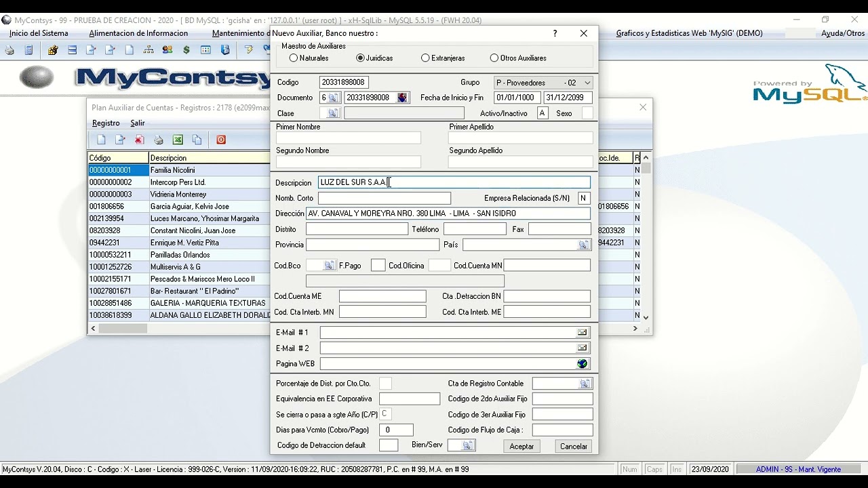Click the Descripcion input field
The height and width of the screenshot is (488, 868).
click(454, 182)
